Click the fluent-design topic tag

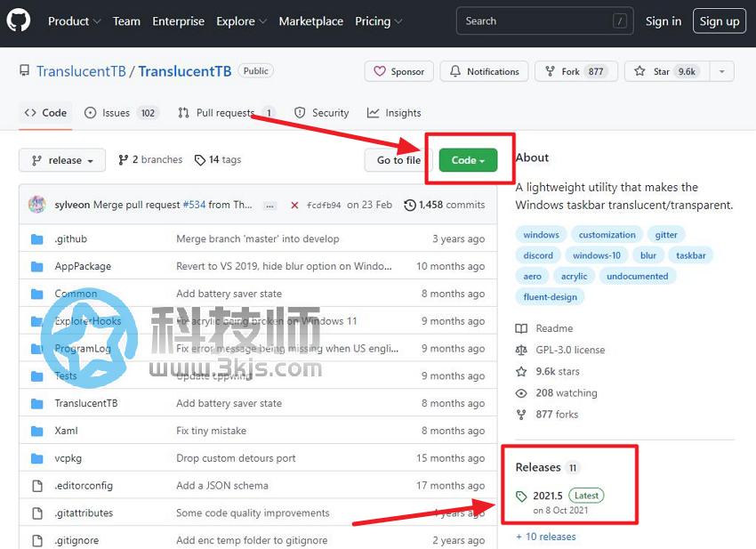tap(551, 297)
